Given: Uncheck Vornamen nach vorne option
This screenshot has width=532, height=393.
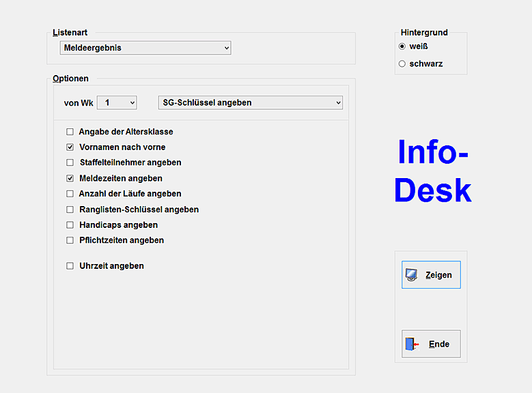Looking at the screenshot, I should pos(70,147).
